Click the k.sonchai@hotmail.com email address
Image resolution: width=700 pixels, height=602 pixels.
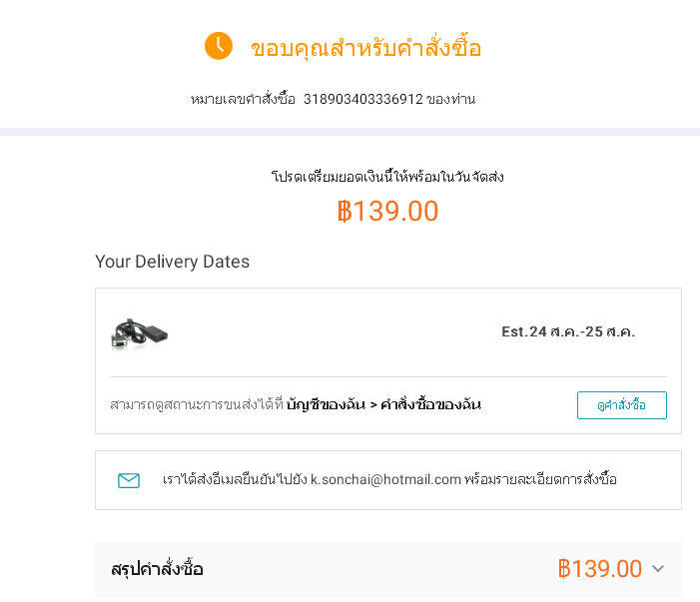pyautogui.click(x=385, y=479)
